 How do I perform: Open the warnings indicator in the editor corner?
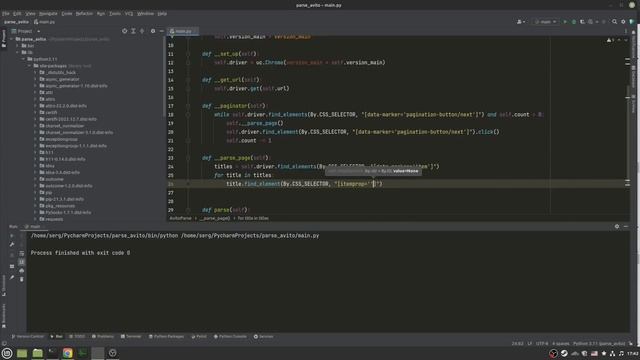coord(610,40)
